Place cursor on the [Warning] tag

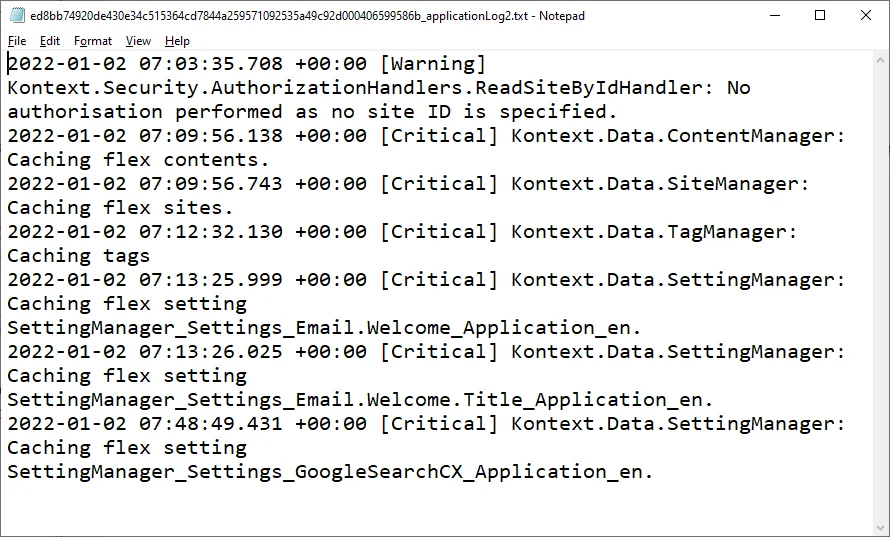pos(433,64)
